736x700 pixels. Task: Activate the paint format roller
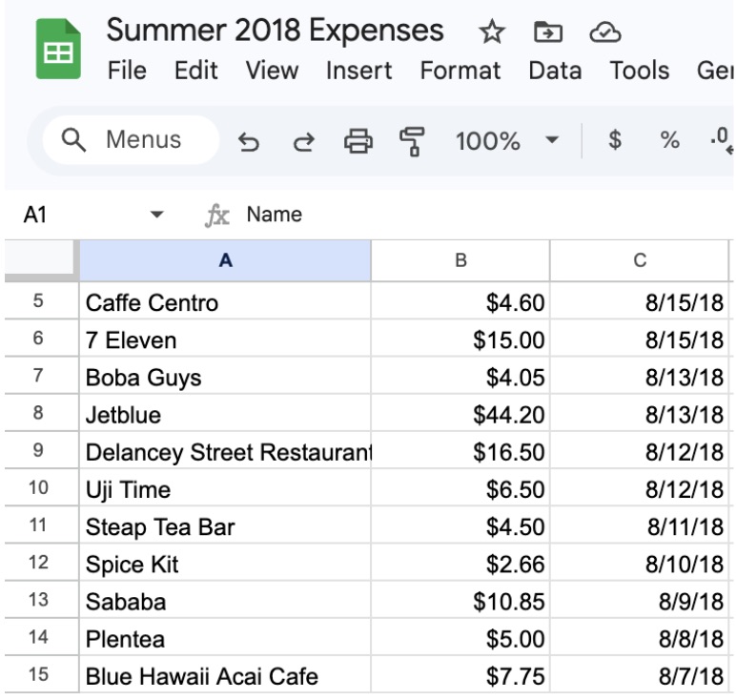pyautogui.click(x=412, y=141)
